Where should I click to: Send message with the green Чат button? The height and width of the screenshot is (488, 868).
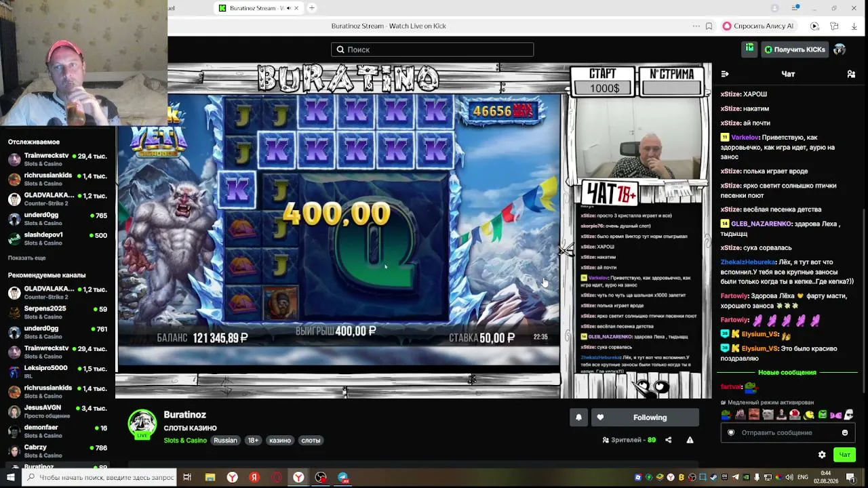(844, 455)
